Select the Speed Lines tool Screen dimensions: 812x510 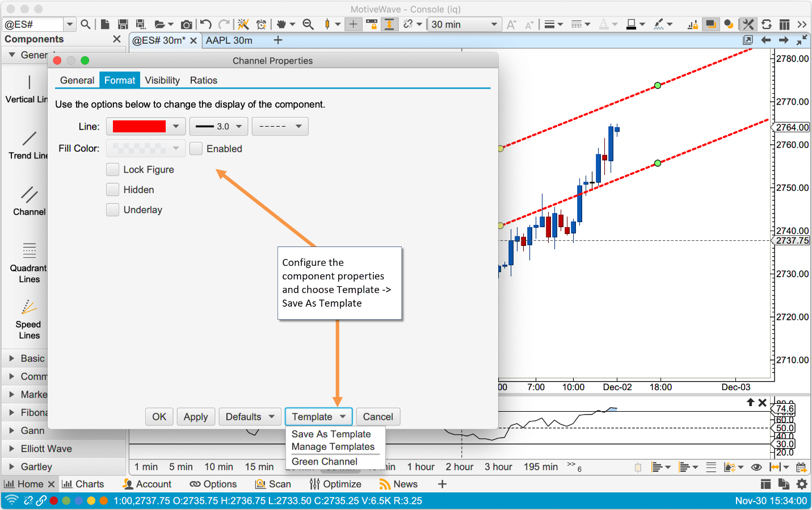tap(29, 319)
